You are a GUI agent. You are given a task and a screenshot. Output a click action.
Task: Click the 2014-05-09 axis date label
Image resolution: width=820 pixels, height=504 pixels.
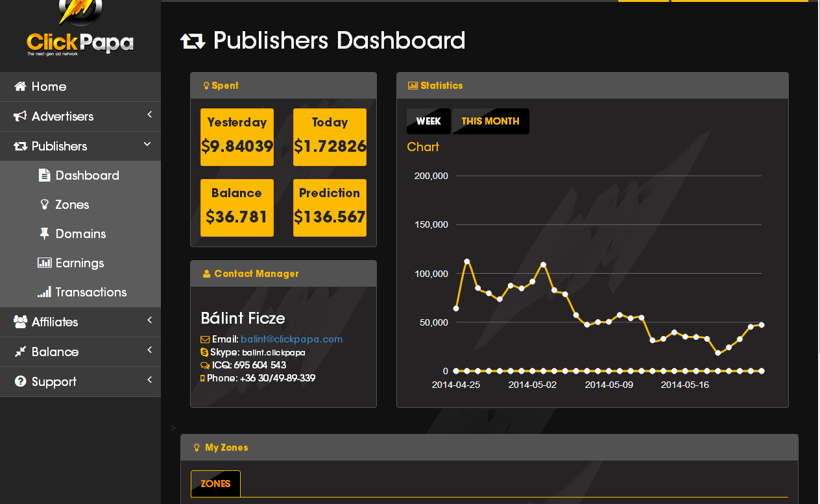click(x=609, y=385)
